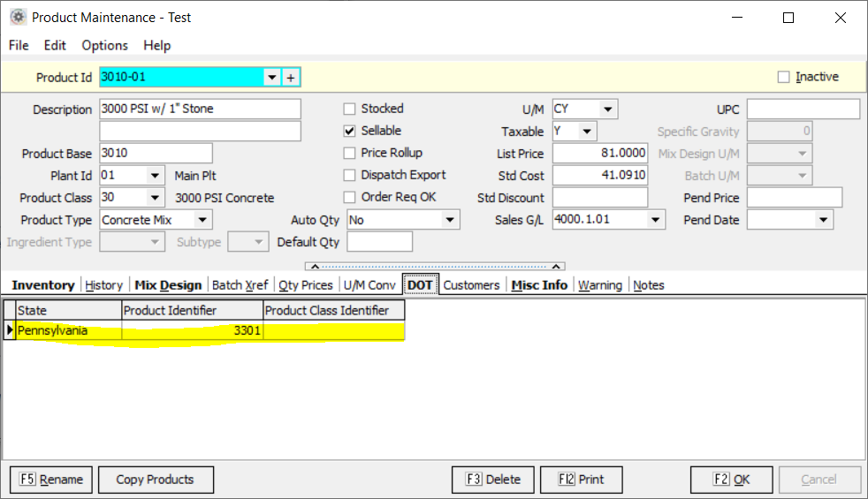Viewport: 868px width, 499px height.
Task: Open the Product Id dropdown
Action: coord(272,78)
